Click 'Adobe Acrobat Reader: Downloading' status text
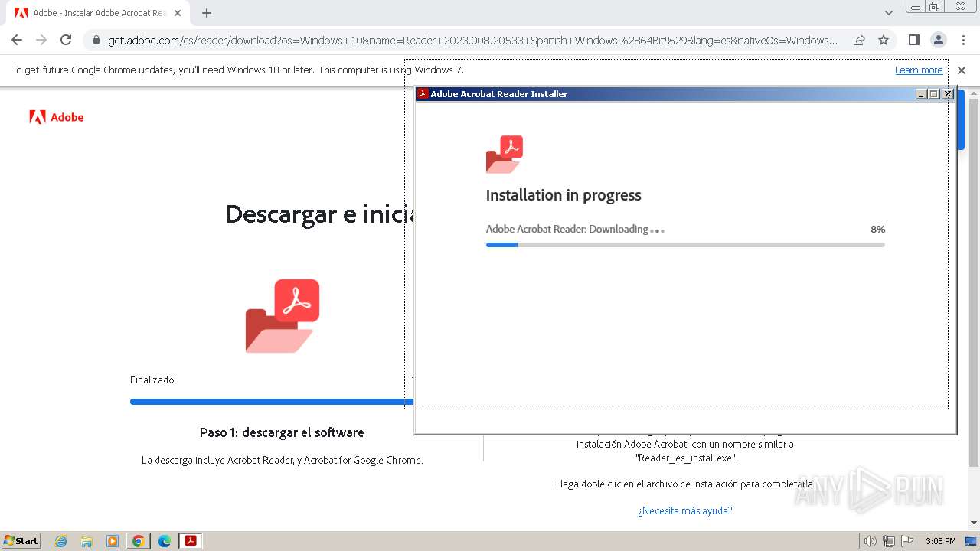 click(x=567, y=229)
